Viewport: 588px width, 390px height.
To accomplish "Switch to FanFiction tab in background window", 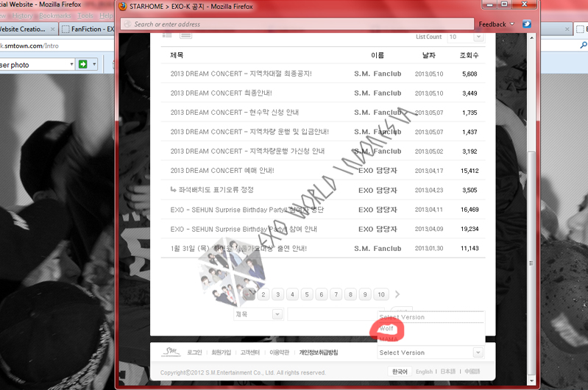I will tap(88, 29).
